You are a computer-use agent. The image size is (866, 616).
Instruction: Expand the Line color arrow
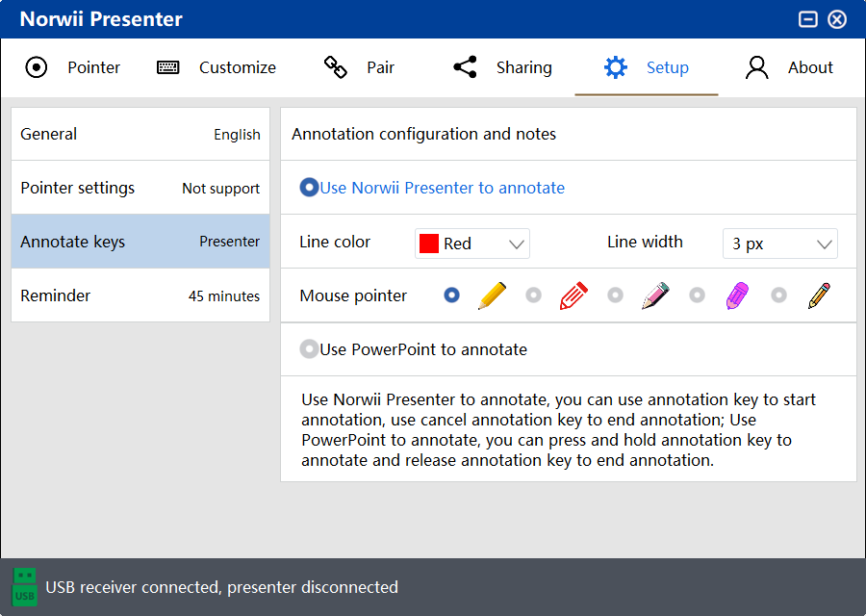pos(517,244)
